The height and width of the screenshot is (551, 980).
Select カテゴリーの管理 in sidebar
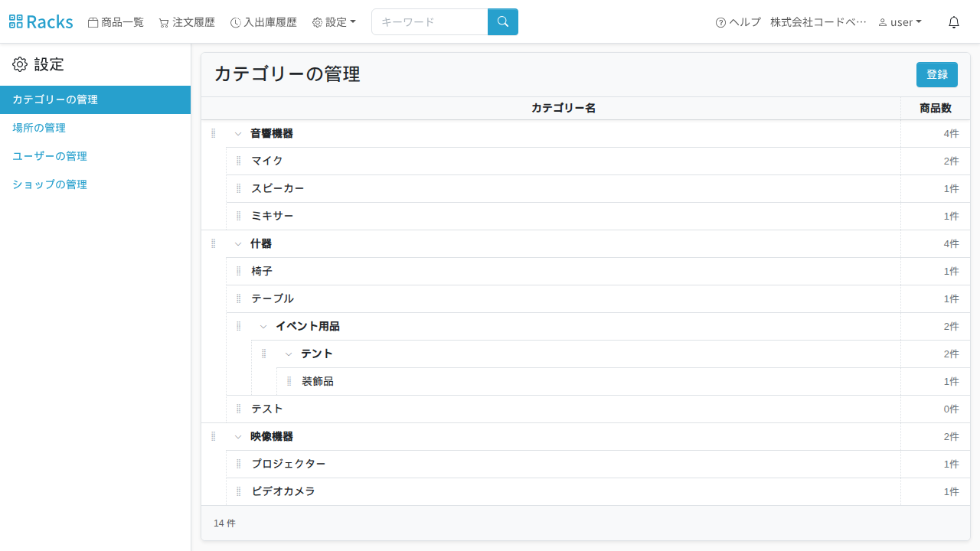pyautogui.click(x=95, y=99)
